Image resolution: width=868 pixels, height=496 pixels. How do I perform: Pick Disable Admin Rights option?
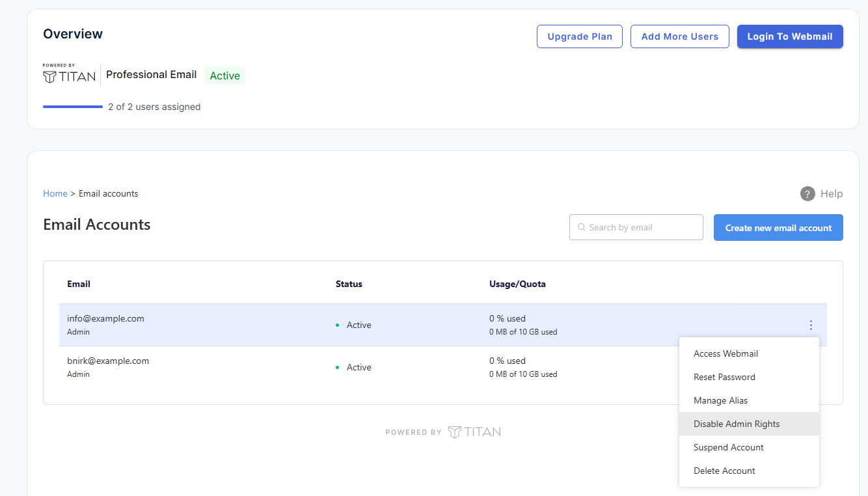point(749,424)
